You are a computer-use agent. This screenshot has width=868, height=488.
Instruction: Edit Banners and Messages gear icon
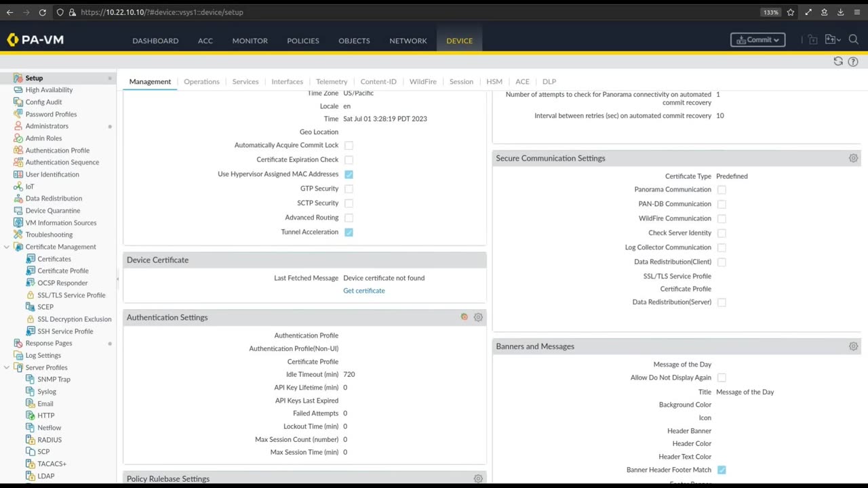coord(853,346)
